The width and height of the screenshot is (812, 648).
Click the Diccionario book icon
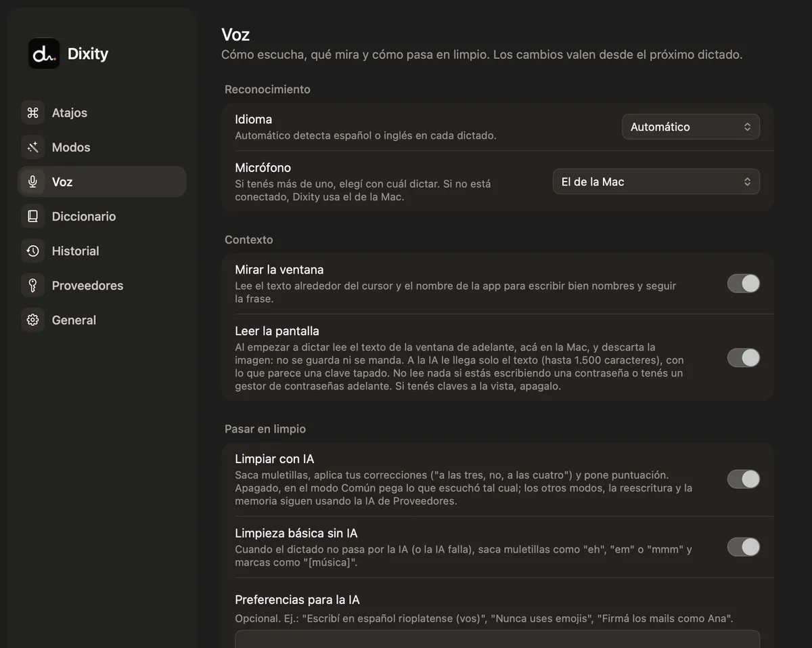32,217
